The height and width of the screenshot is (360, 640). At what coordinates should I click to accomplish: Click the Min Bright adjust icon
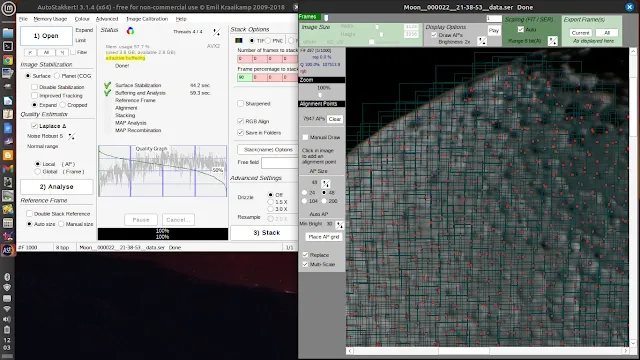(x=340, y=225)
